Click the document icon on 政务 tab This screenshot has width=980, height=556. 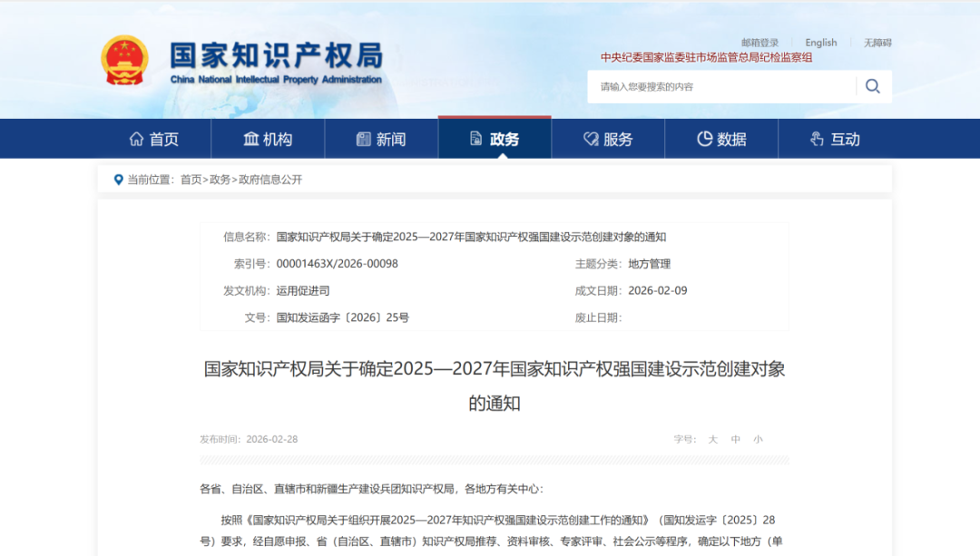[x=474, y=138]
